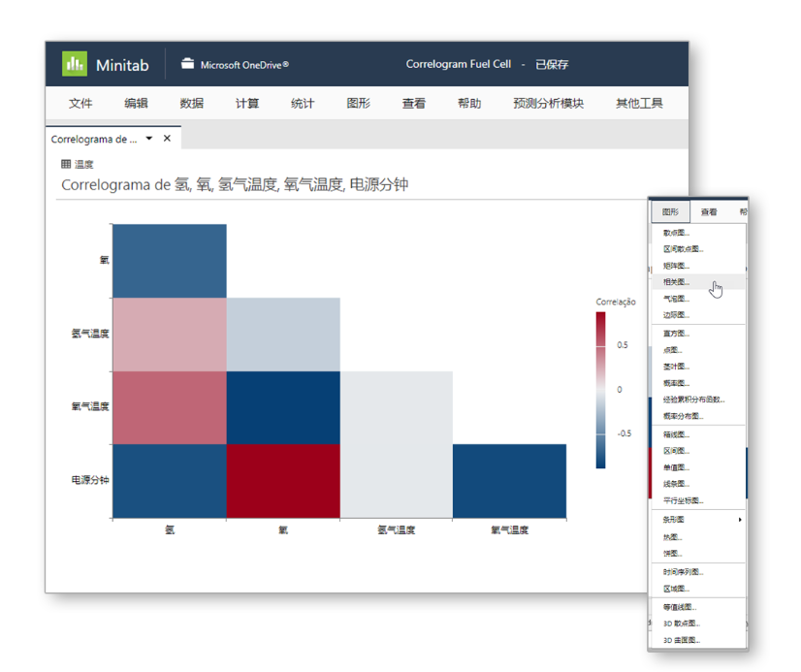Click the Correlação color scale legend bar
The height and width of the screenshot is (672, 801).
(x=601, y=390)
